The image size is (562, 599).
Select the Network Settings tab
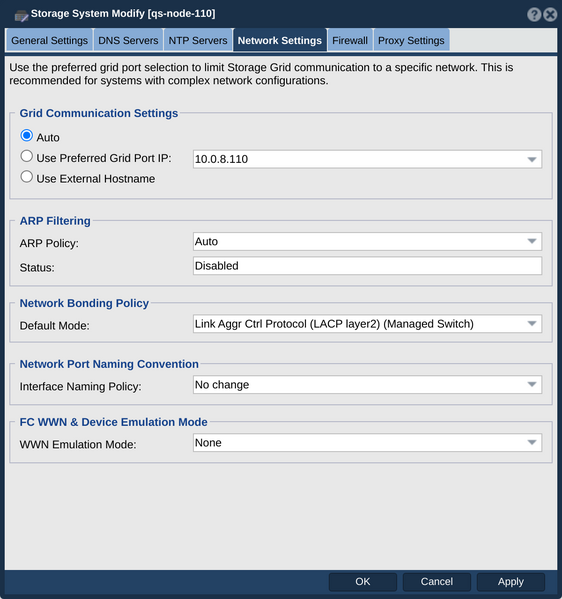coord(280,40)
